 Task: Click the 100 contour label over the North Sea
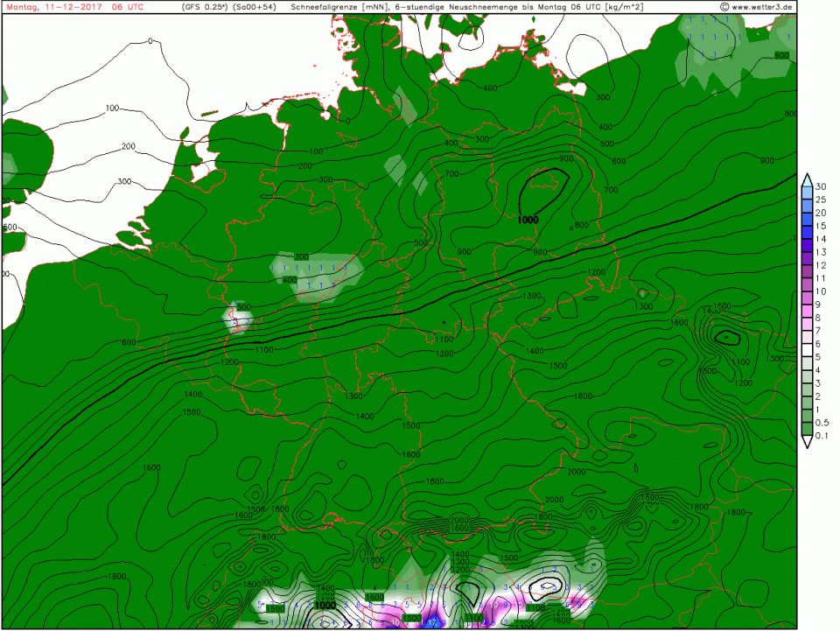click(112, 109)
